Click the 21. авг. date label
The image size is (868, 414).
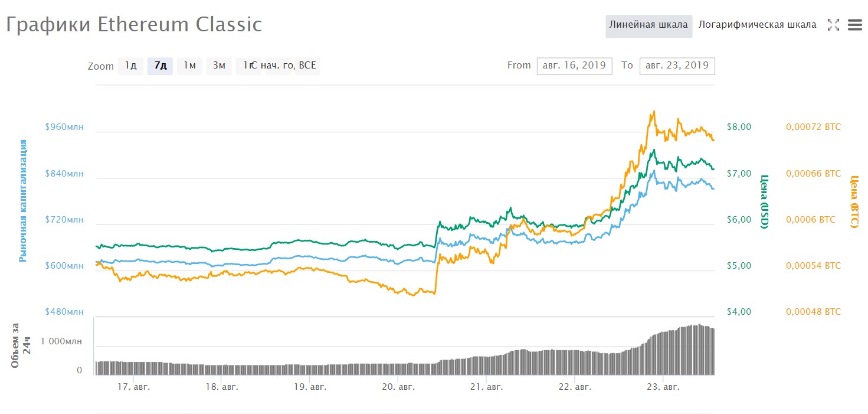[486, 387]
